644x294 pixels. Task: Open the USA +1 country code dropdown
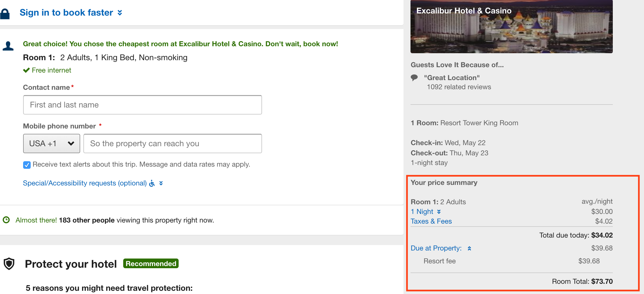coord(51,144)
